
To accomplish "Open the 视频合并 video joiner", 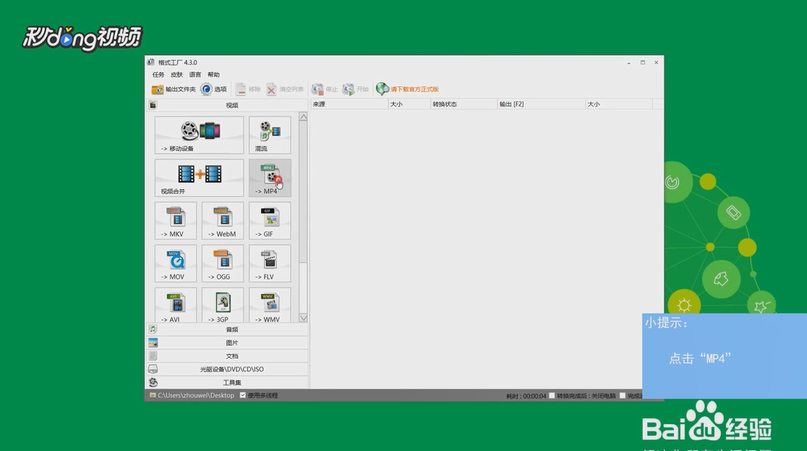I will 199,178.
